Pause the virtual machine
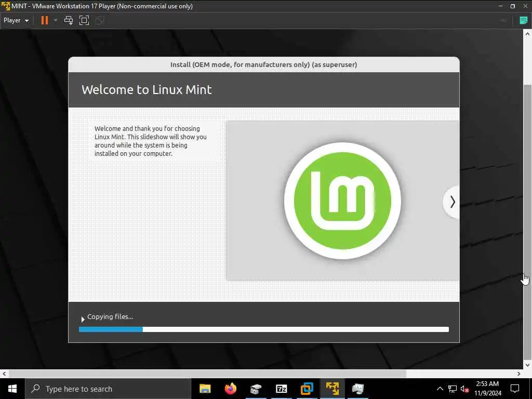Image resolution: width=532 pixels, height=399 pixels. click(x=45, y=20)
